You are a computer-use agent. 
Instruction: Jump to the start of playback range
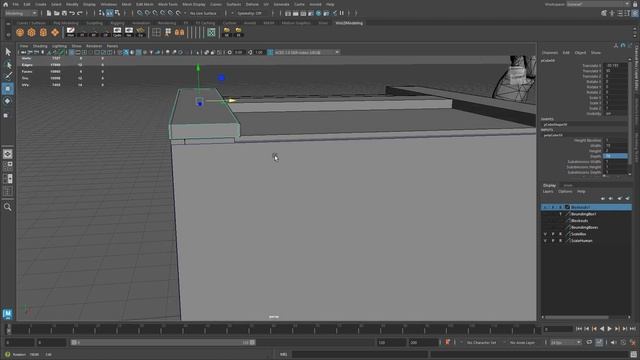point(579,329)
